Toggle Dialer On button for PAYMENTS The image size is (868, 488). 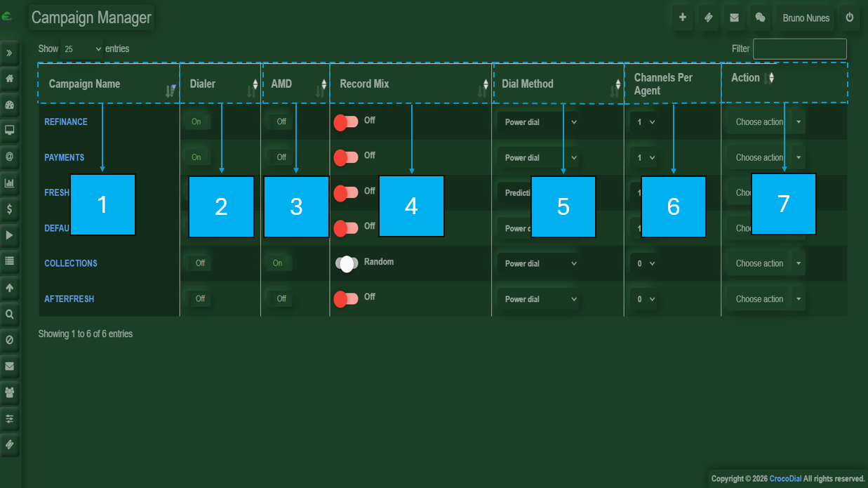point(196,157)
